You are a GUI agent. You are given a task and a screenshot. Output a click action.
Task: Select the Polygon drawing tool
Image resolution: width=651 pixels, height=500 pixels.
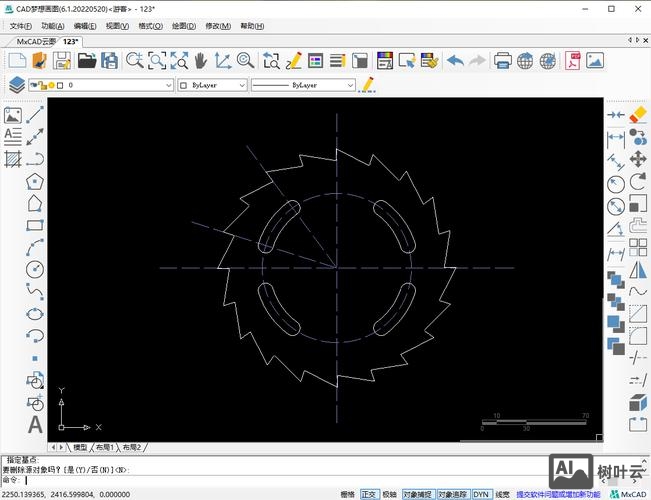36,181
